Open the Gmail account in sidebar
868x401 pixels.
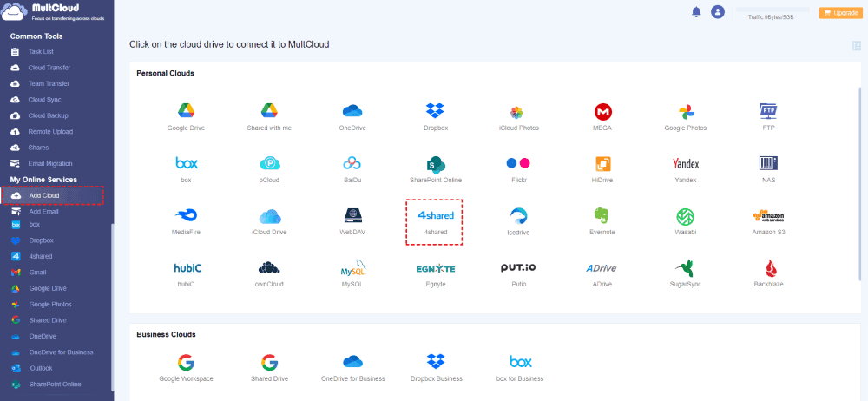(37, 273)
